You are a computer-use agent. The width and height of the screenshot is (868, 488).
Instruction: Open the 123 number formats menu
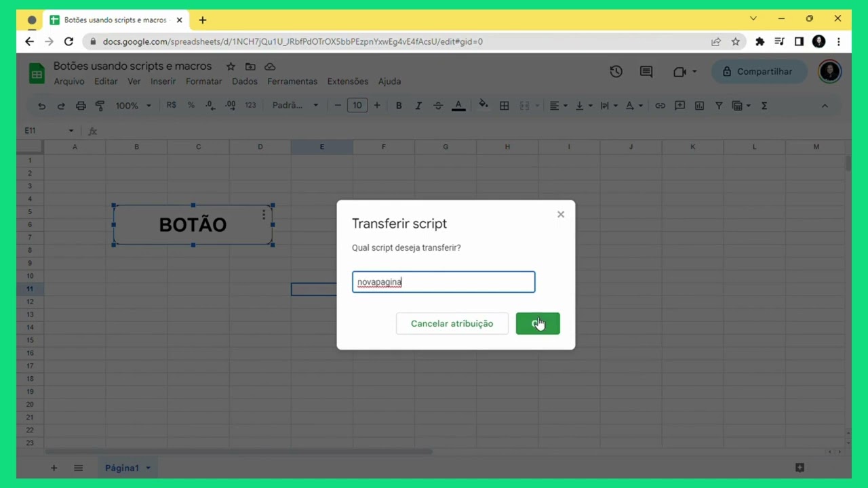pyautogui.click(x=250, y=106)
